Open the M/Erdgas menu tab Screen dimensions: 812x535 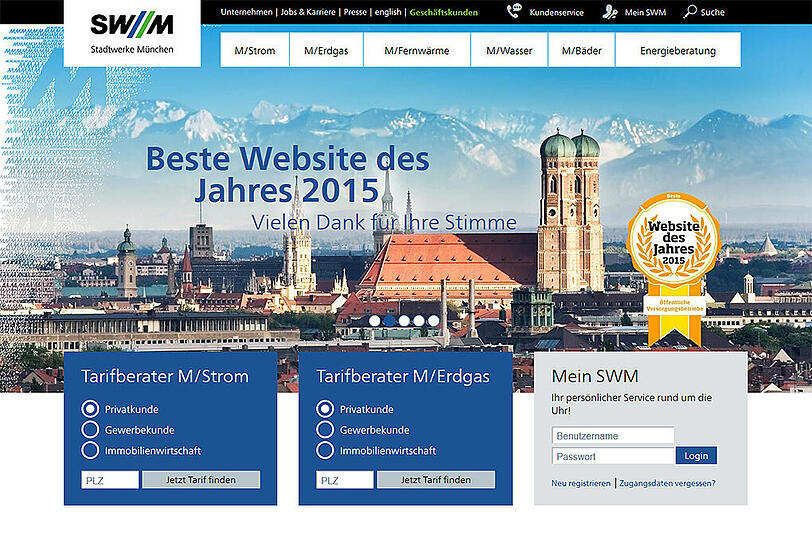326,50
